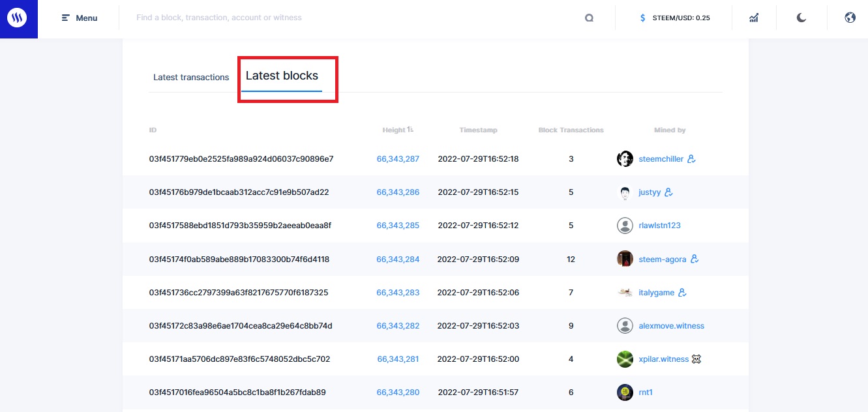Click the ID column header
The height and width of the screenshot is (412, 868).
[153, 130]
